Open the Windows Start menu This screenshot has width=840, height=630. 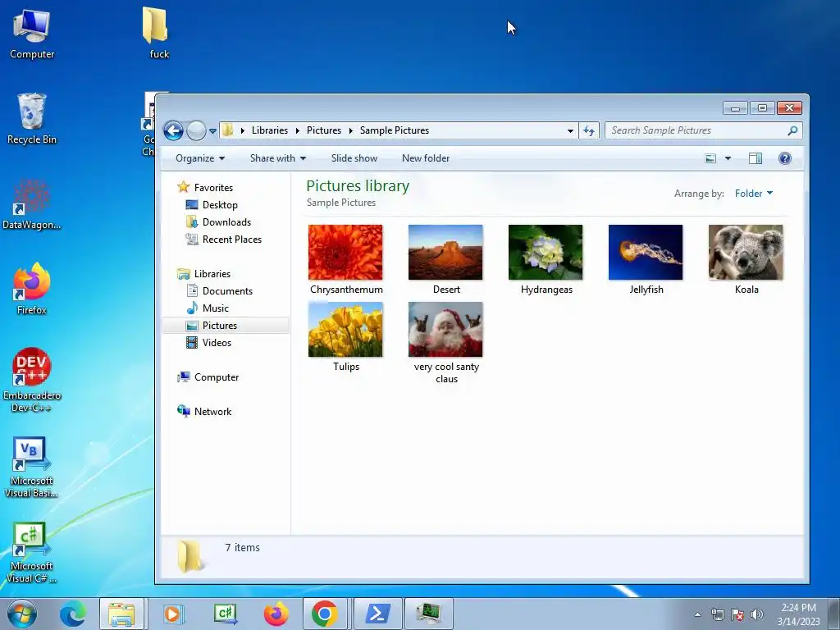[22, 614]
